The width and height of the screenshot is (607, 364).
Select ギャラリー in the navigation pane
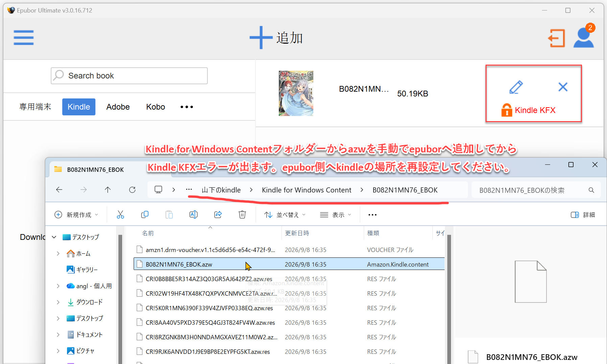pos(82,270)
